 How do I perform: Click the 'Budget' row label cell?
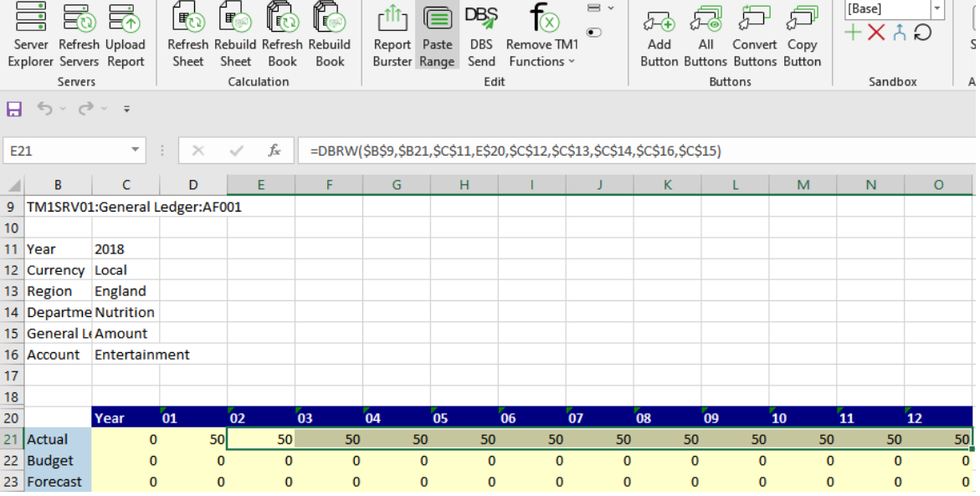point(58,460)
